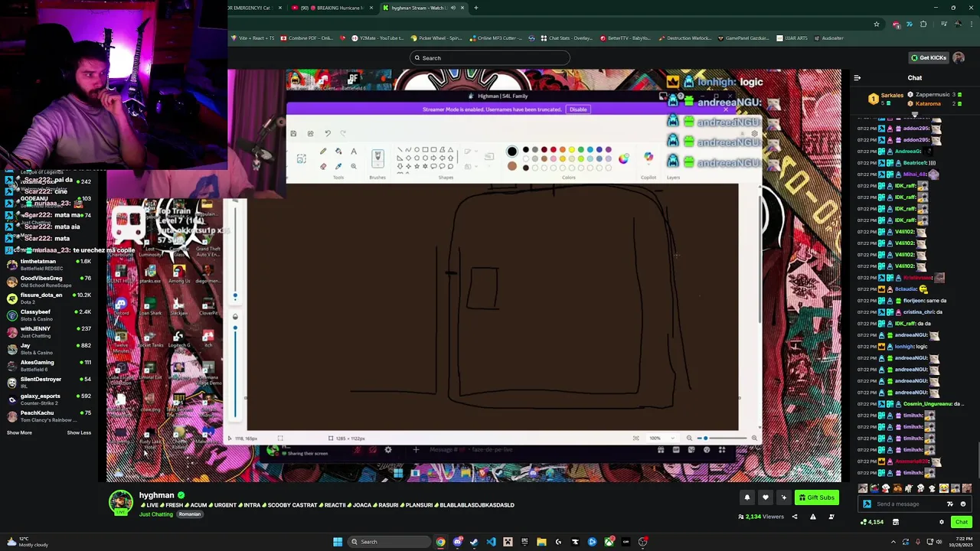Image resolution: width=980 pixels, height=551 pixels.
Task: Choose the brown Color 2 swatch
Action: (x=512, y=166)
